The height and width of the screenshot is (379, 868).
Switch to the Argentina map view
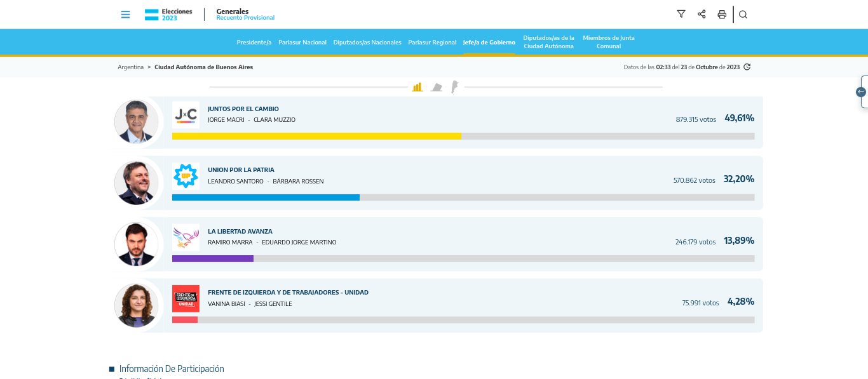coord(454,87)
